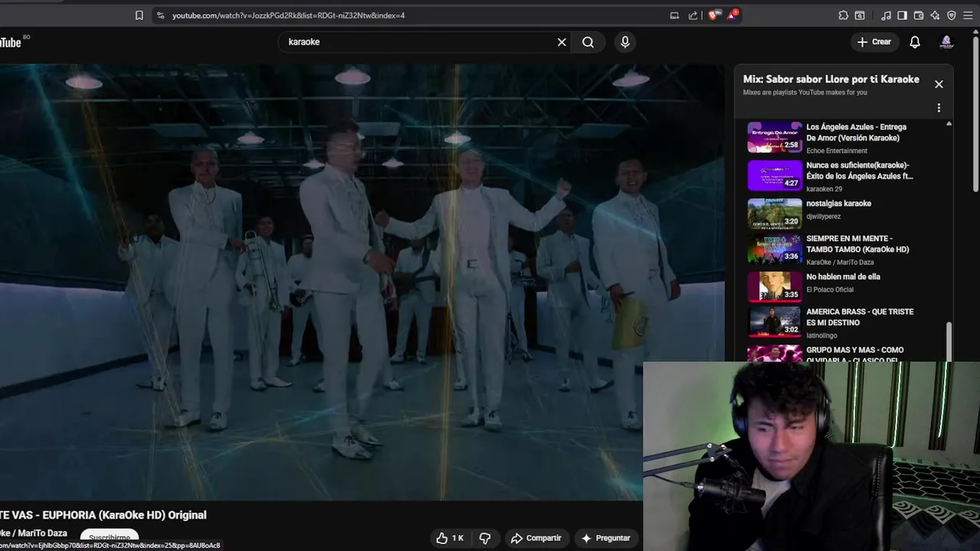Click the El Polaco Oficial channel name
Image resolution: width=980 pixels, height=551 pixels.
829,289
